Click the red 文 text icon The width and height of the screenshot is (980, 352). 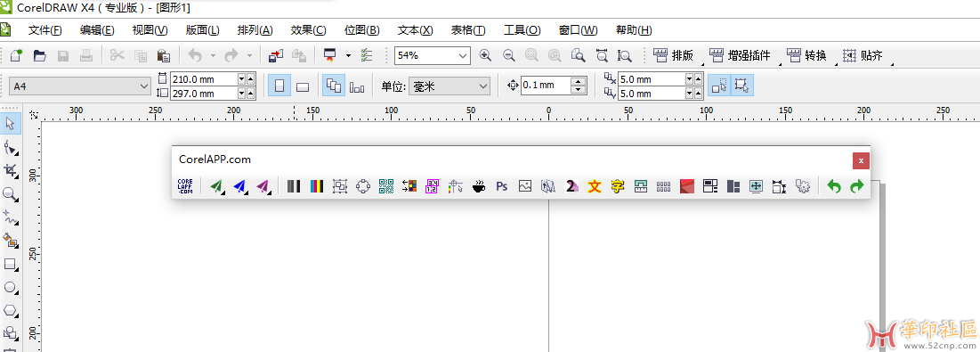595,185
